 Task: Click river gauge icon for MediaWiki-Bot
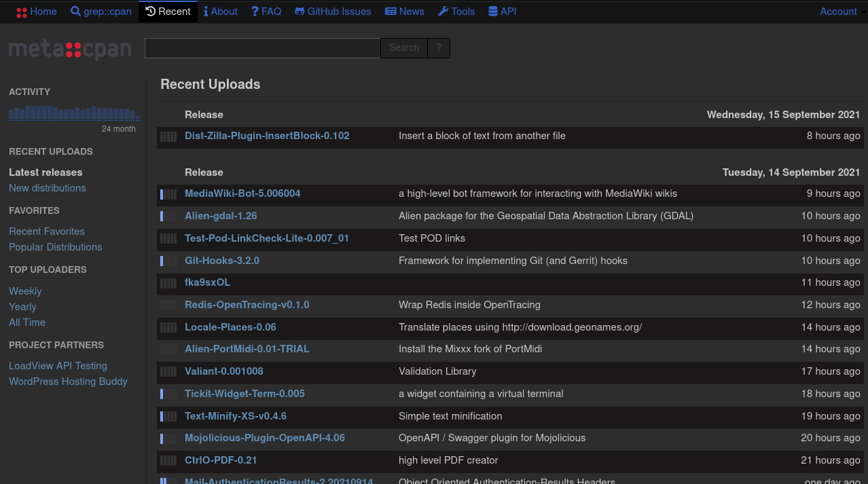pos(168,194)
